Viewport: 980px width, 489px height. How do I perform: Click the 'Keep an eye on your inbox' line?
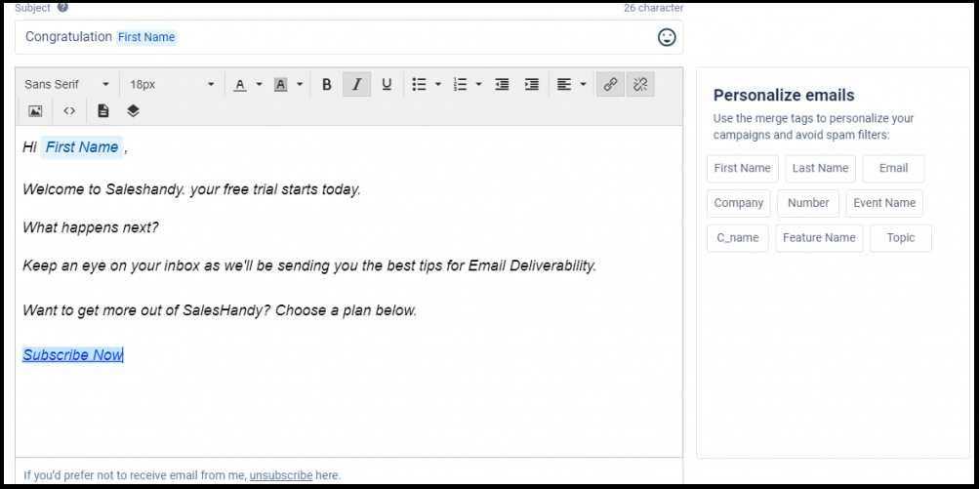pyautogui.click(x=309, y=265)
